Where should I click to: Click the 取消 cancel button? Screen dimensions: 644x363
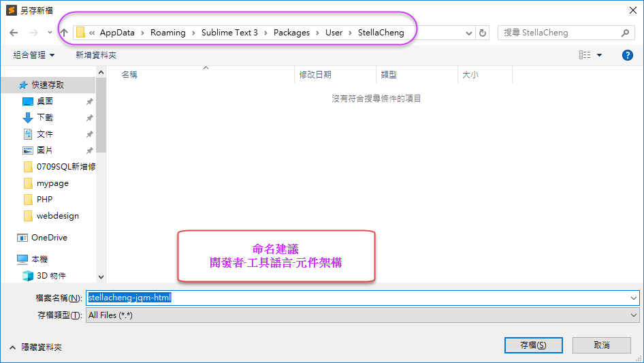click(x=601, y=345)
